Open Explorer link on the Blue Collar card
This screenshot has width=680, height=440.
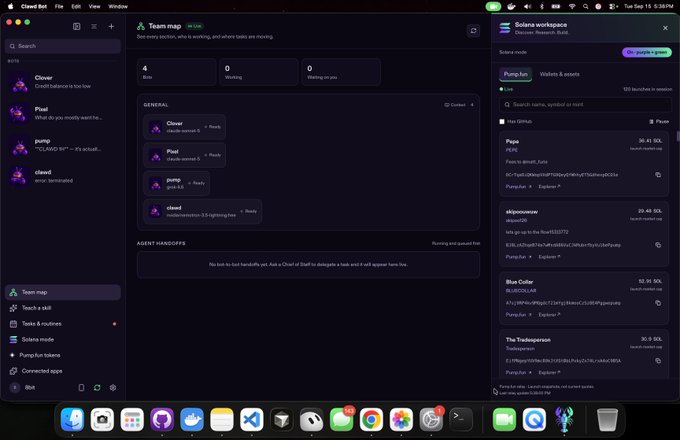(549, 315)
